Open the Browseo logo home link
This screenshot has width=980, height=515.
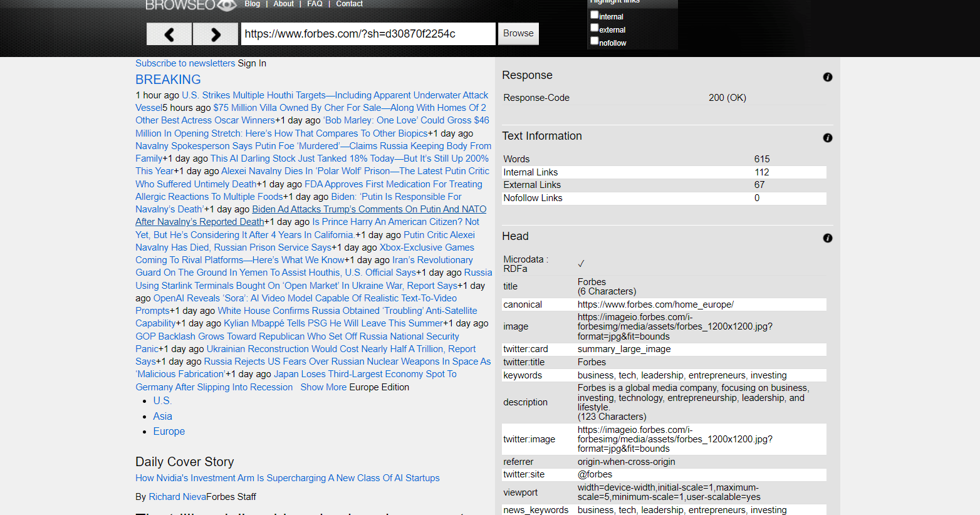point(190,5)
